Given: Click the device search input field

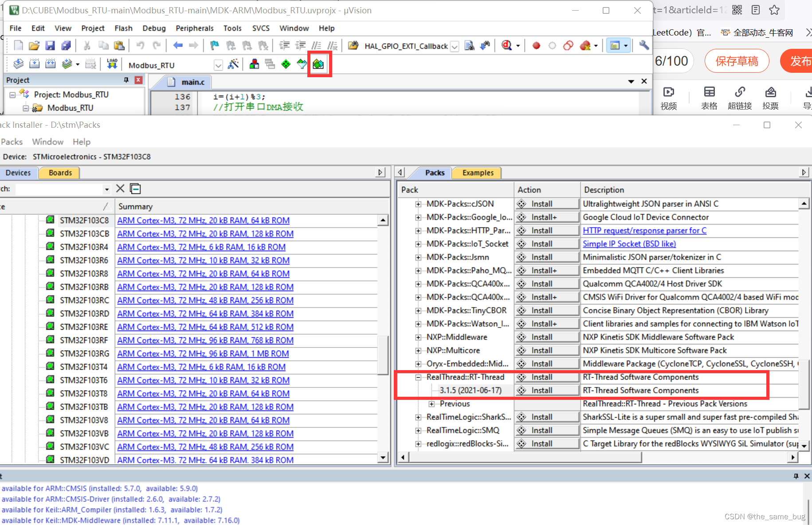Looking at the screenshot, I should [59, 189].
